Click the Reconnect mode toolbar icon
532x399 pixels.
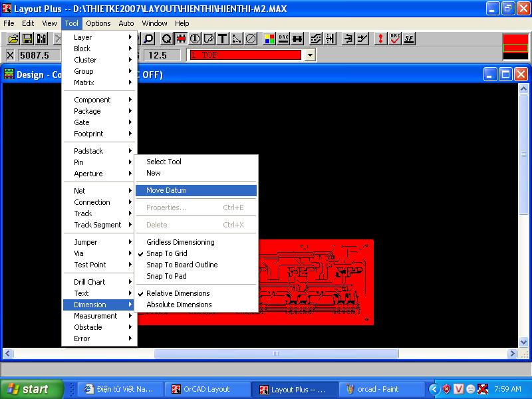[x=297, y=39]
